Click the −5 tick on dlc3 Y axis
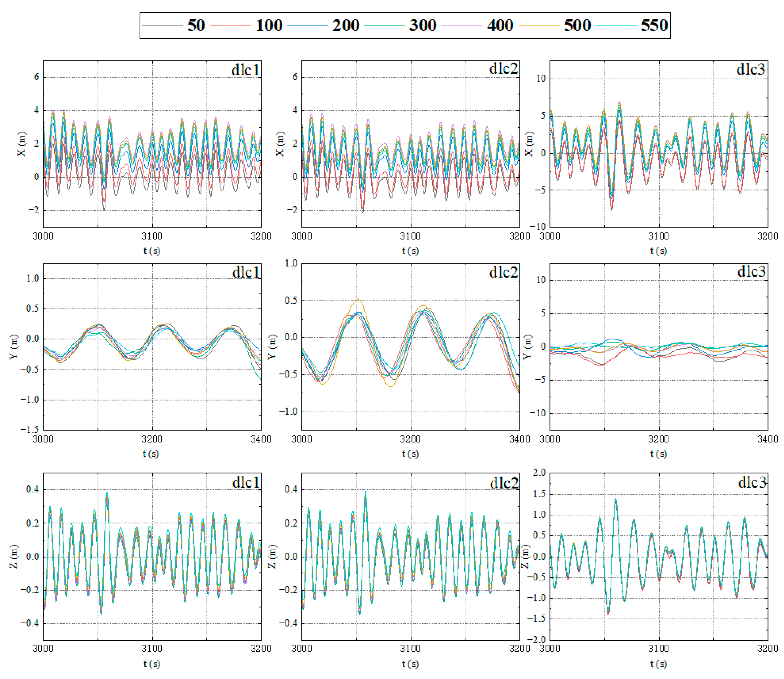Image resolution: width=784 pixels, height=679 pixels. (x=540, y=380)
